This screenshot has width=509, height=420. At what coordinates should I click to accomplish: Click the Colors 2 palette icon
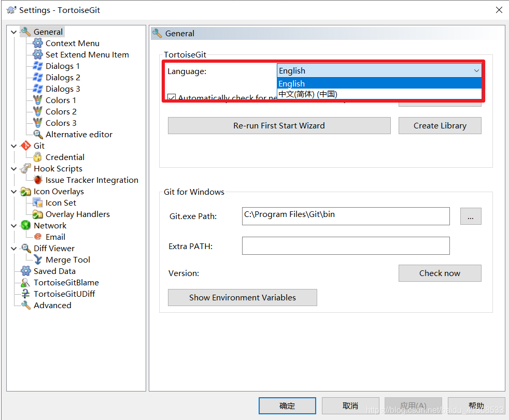point(38,111)
